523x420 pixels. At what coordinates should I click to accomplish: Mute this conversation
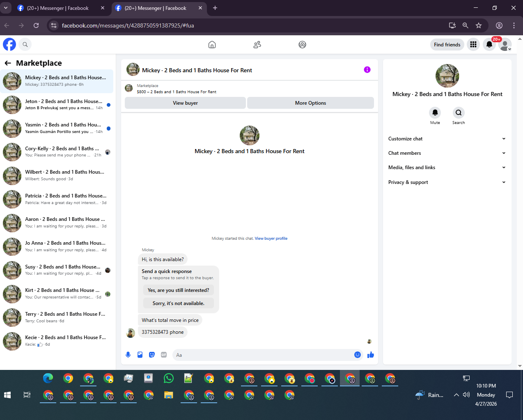(x=435, y=112)
